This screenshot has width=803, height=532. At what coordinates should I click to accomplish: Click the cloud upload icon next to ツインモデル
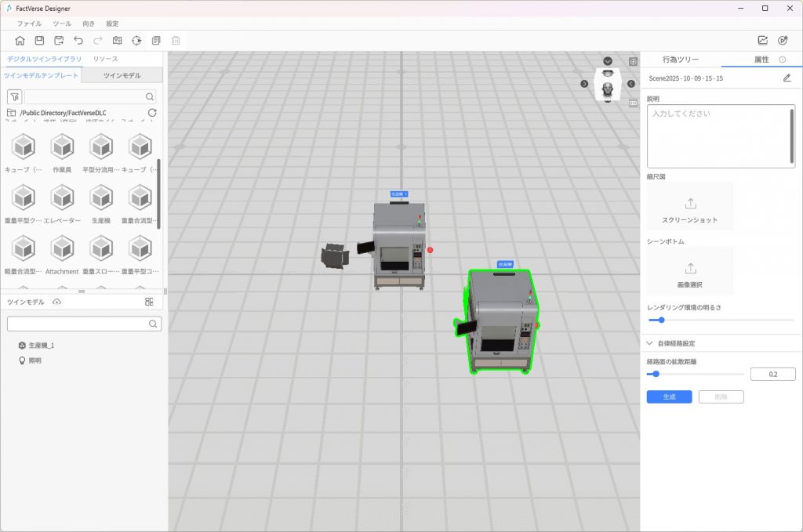click(56, 302)
